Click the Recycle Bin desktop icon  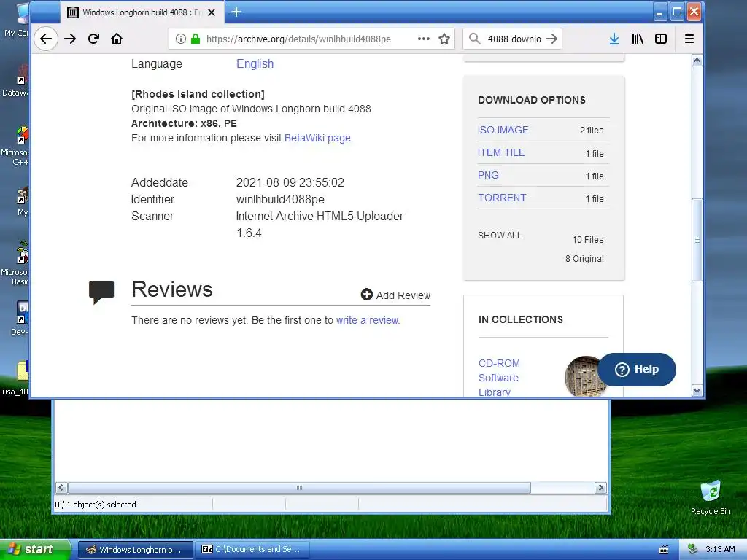(711, 497)
